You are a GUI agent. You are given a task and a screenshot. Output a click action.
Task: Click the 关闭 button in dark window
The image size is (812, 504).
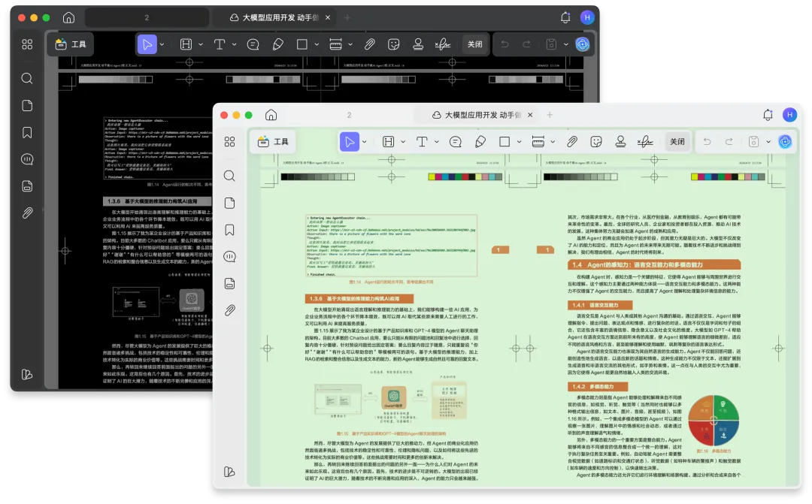(475, 44)
